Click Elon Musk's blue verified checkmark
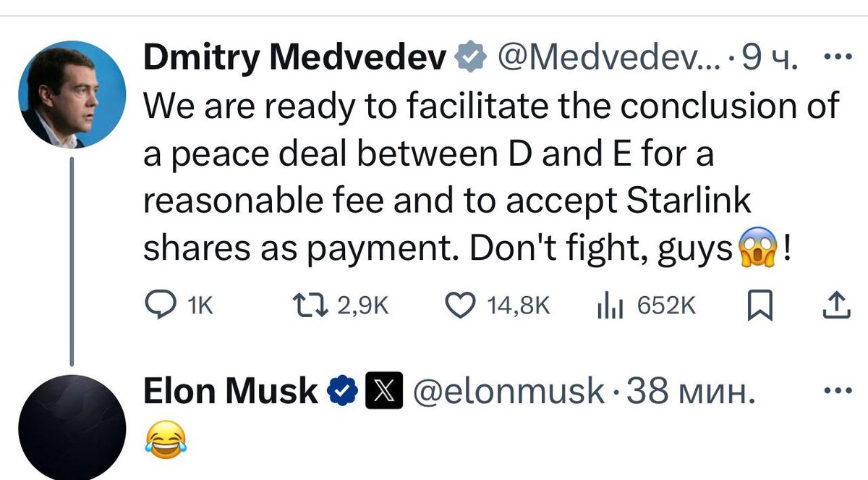This screenshot has height=480, width=868. point(341,390)
